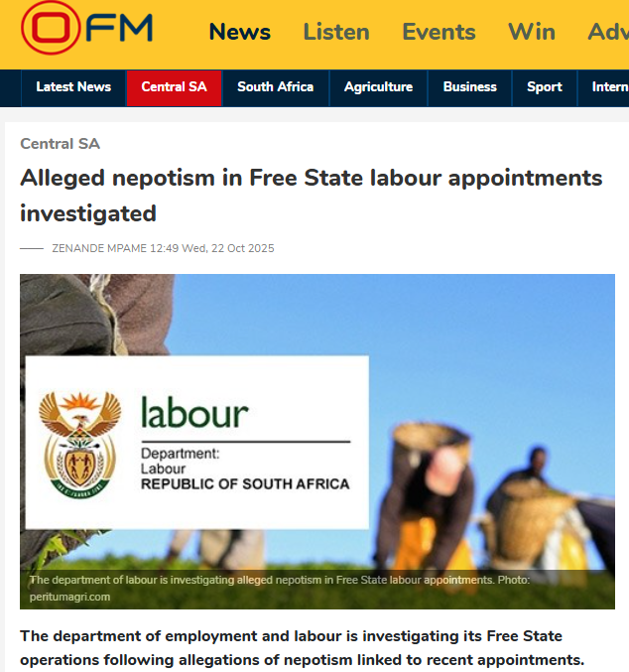Viewport: 629px width, 672px height.
Task: Open the Business news tab
Action: pos(469,87)
